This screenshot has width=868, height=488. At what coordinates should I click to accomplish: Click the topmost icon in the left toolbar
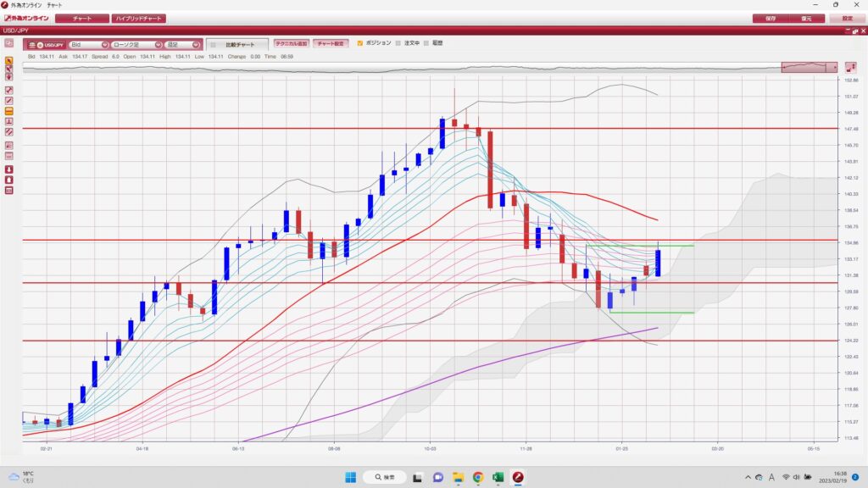(9, 42)
